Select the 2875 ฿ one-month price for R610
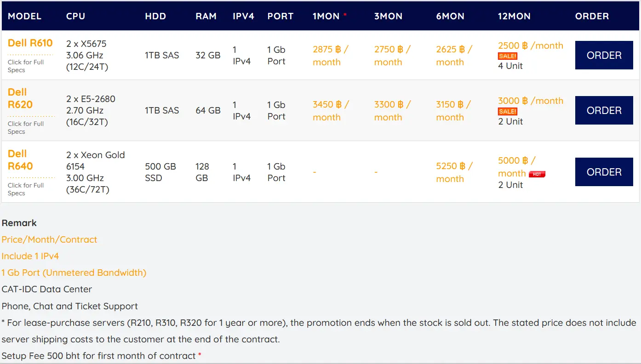641x364 pixels. pos(330,56)
